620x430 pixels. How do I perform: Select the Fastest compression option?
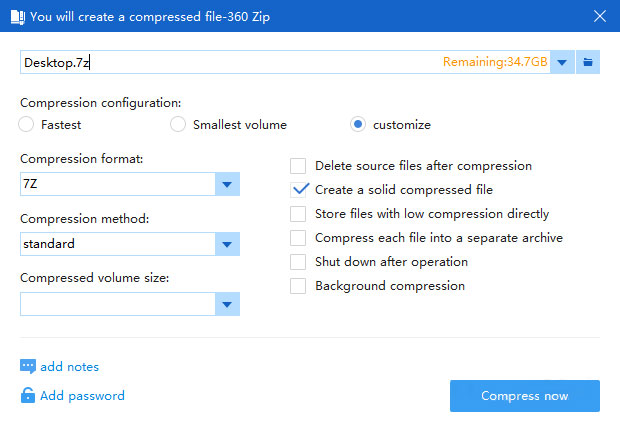(26, 124)
